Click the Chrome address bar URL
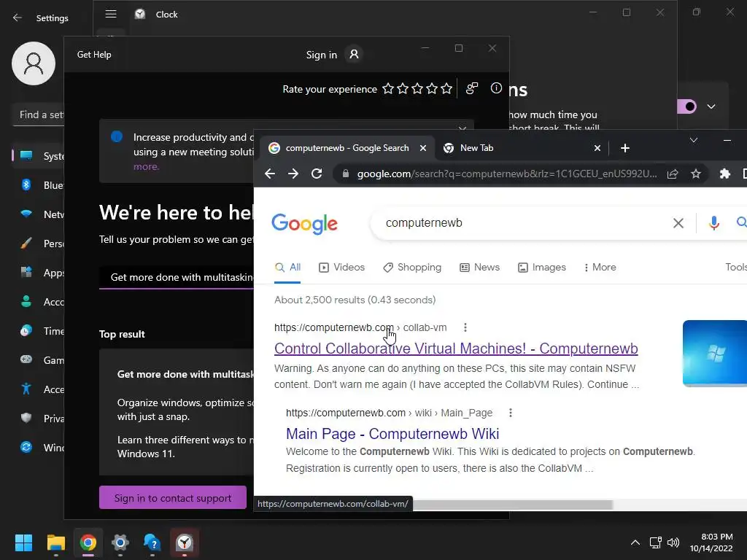 tap(507, 174)
